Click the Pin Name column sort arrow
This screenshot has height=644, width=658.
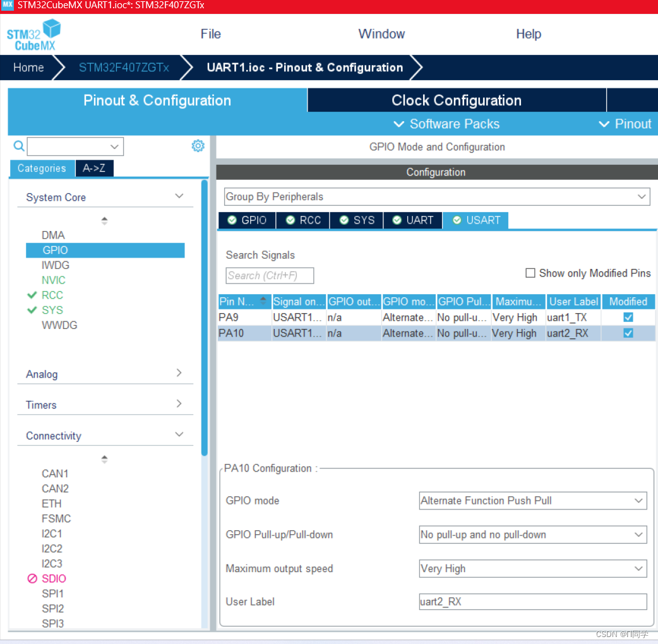[x=263, y=301]
